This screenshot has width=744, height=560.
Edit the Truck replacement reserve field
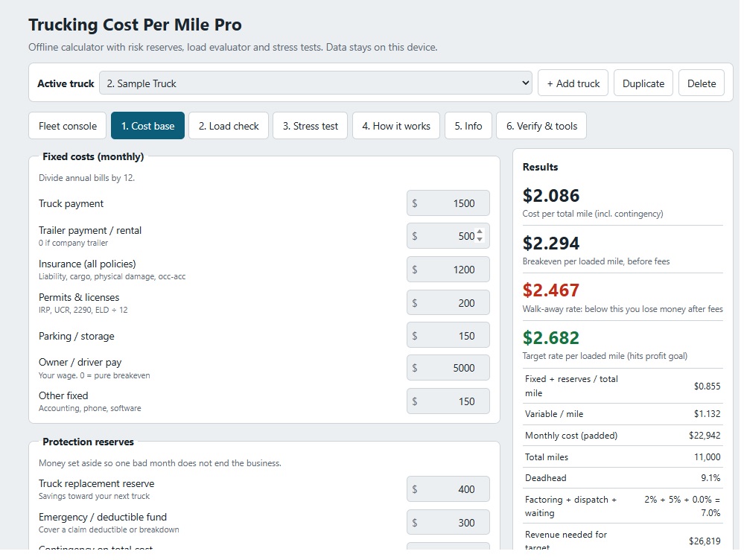click(448, 489)
